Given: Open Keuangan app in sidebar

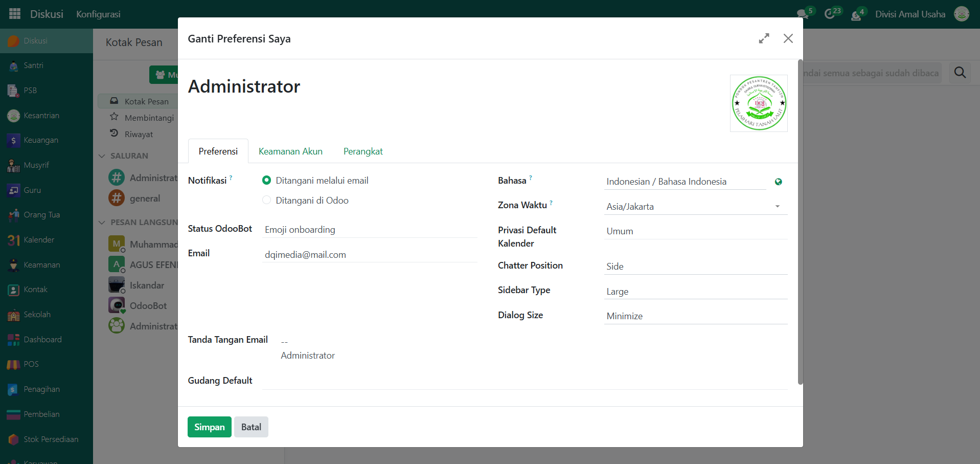Looking at the screenshot, I should [40, 140].
